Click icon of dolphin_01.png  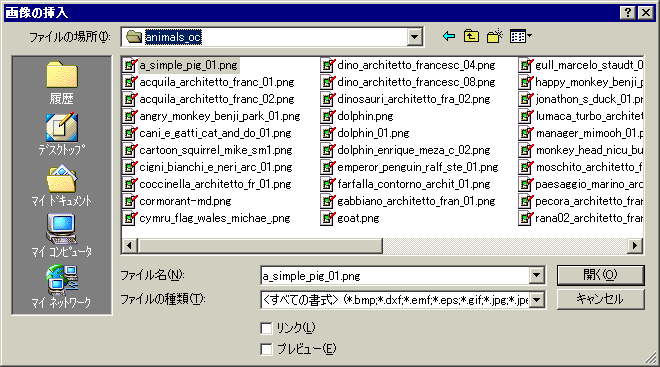point(328,133)
